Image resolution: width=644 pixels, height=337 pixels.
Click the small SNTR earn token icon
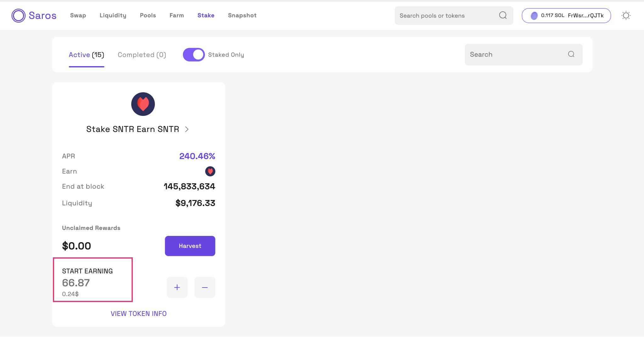tap(210, 171)
